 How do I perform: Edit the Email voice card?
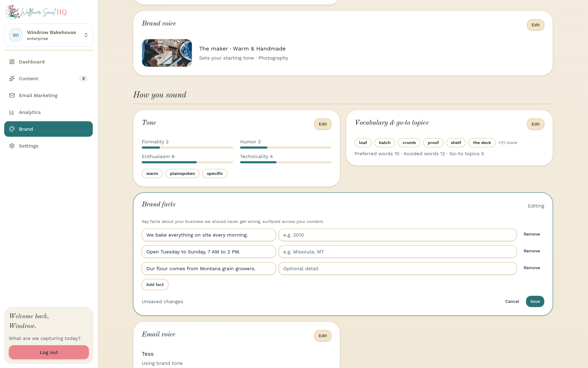click(x=323, y=336)
